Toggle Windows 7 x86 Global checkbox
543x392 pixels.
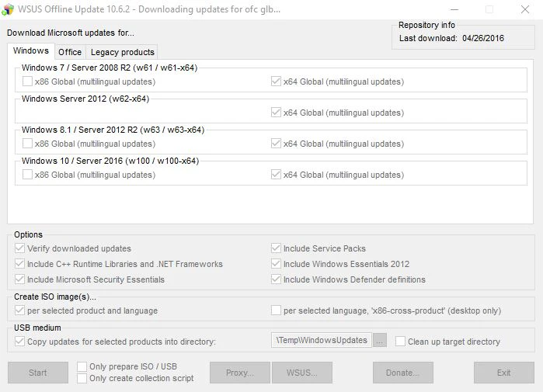click(x=28, y=82)
